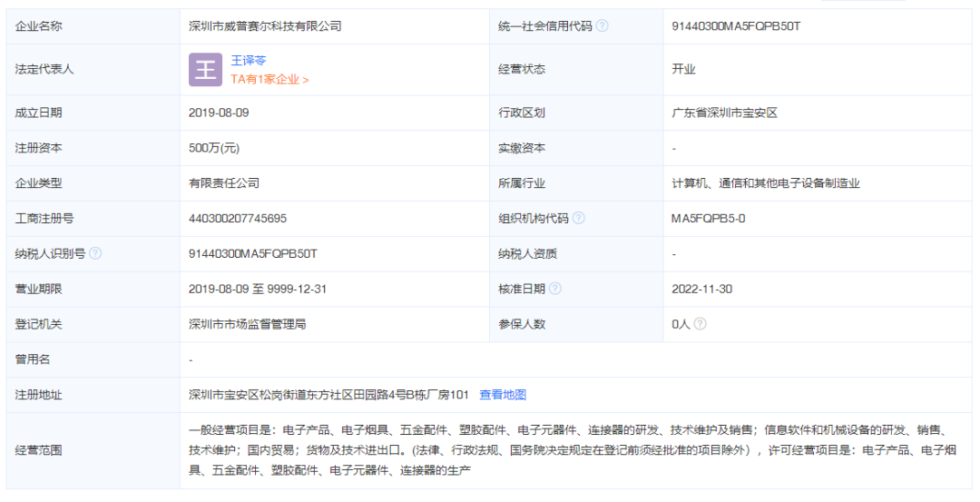Click the 营业期限 label cell
The height and width of the screenshot is (502, 980).
pos(93,289)
